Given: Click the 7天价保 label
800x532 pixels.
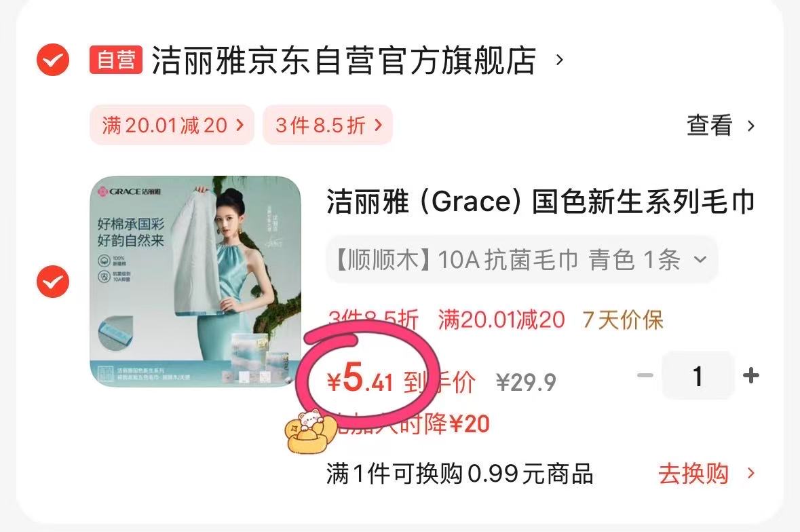Looking at the screenshot, I should click(x=622, y=320).
